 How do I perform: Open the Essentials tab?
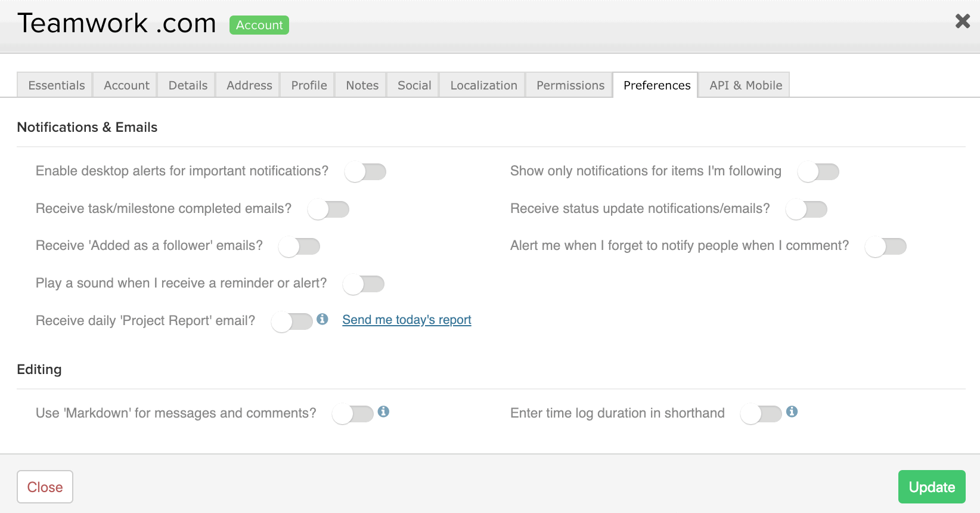(55, 85)
